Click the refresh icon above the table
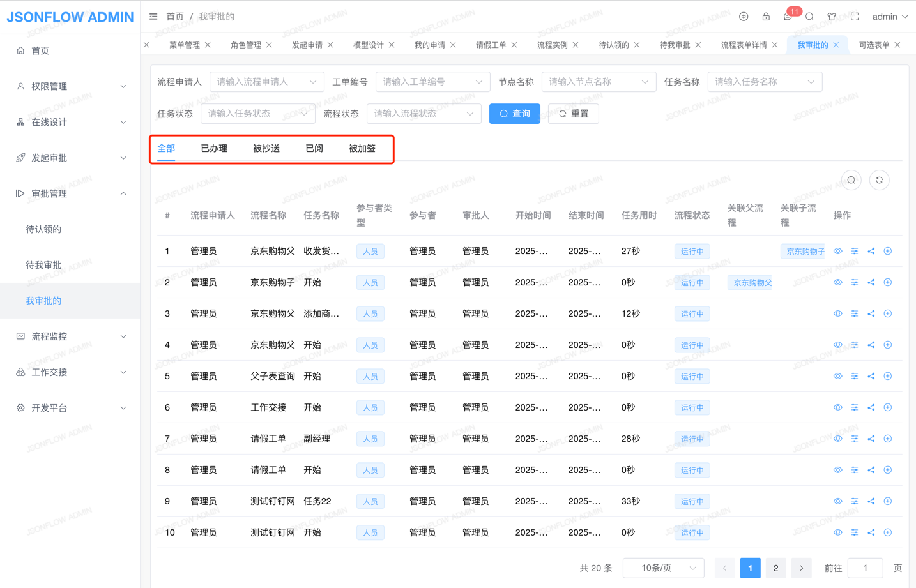This screenshot has height=588, width=916. point(879,181)
